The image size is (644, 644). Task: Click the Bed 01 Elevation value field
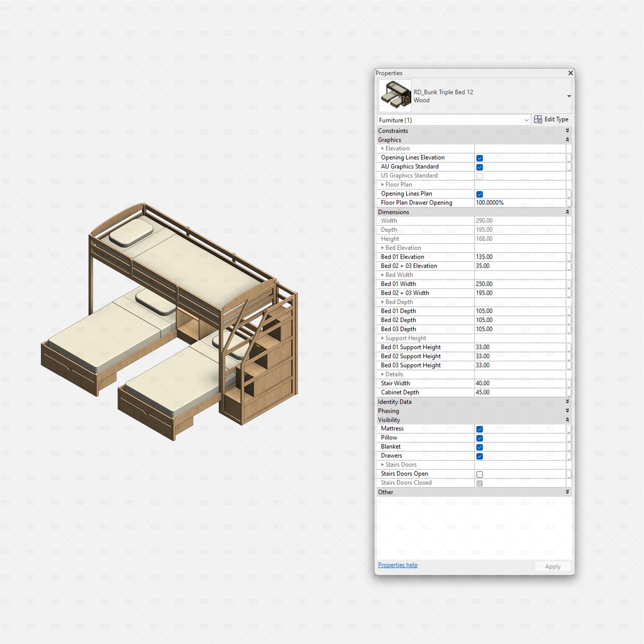[519, 257]
